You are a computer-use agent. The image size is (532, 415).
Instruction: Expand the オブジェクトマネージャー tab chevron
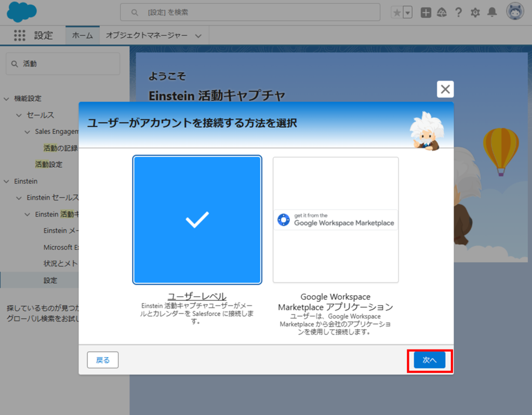(198, 36)
